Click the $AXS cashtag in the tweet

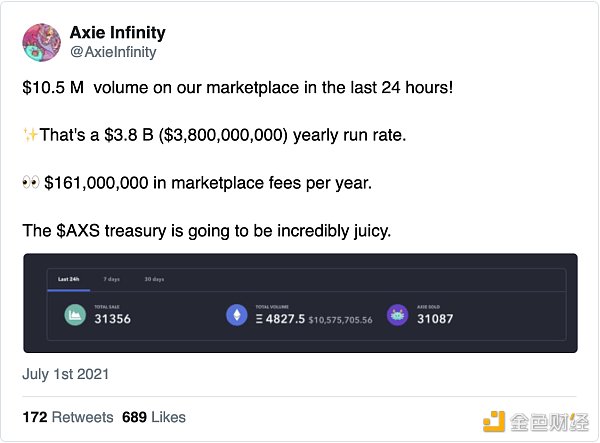pyautogui.click(x=75, y=231)
